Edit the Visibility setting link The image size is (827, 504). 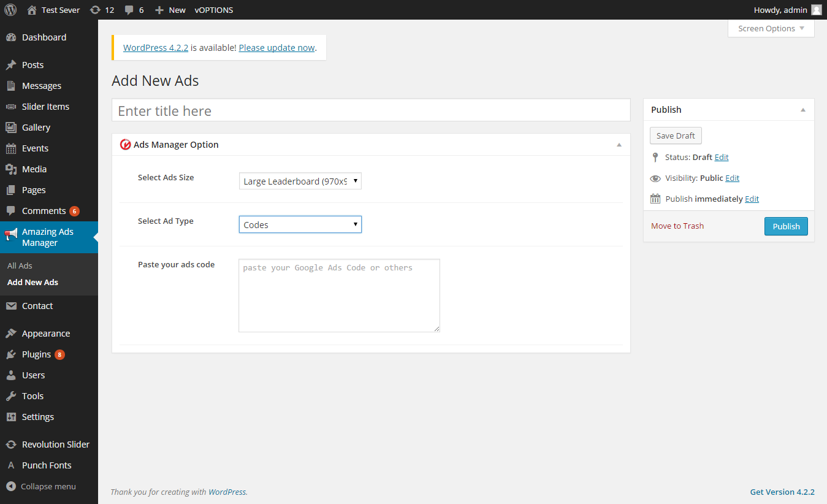pos(732,178)
